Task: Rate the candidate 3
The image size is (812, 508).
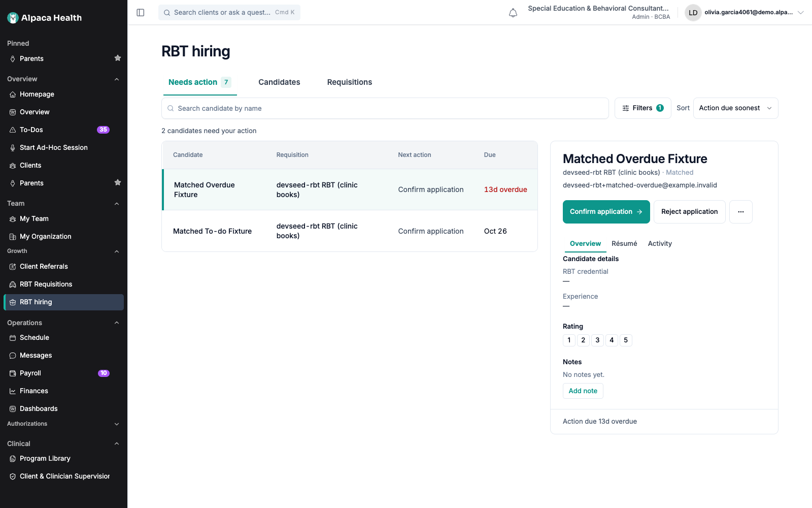Action: (597, 340)
